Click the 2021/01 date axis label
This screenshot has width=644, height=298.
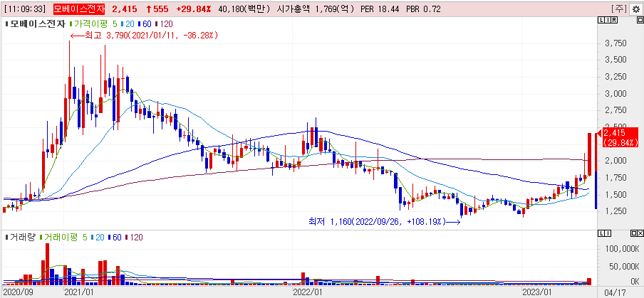(x=79, y=292)
